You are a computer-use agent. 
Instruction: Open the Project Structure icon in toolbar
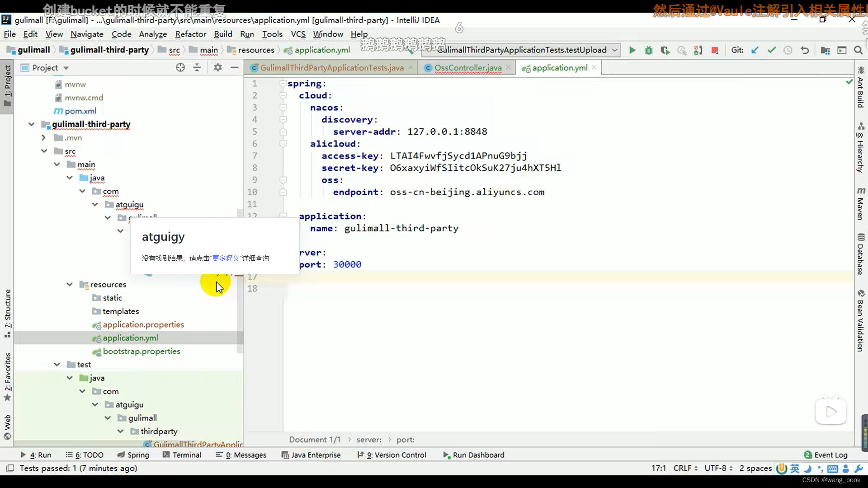tap(825, 50)
